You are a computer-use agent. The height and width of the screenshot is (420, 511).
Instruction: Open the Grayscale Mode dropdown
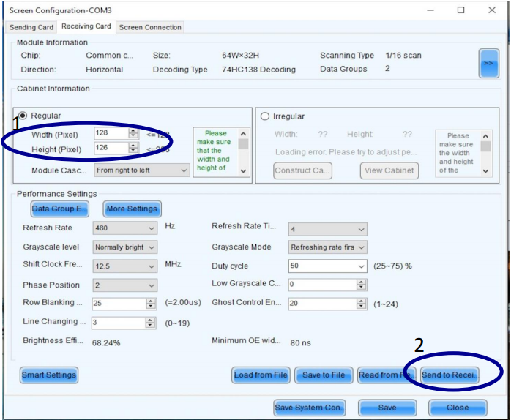tap(327, 247)
